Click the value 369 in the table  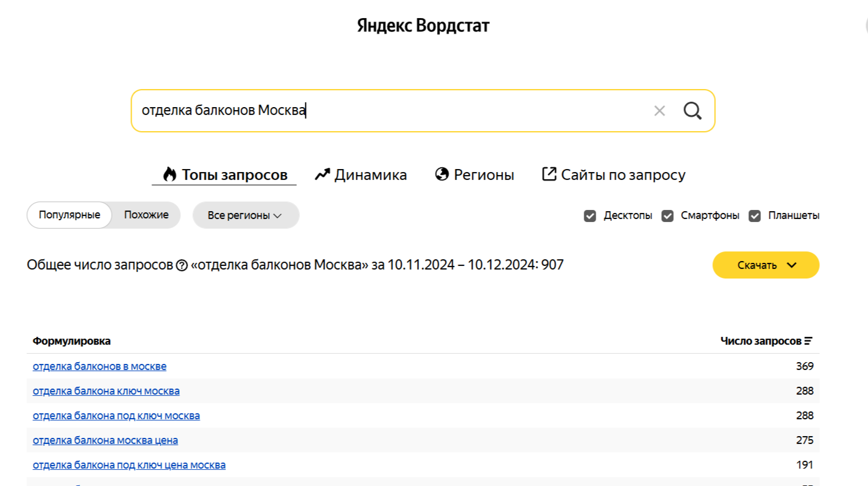[805, 366]
